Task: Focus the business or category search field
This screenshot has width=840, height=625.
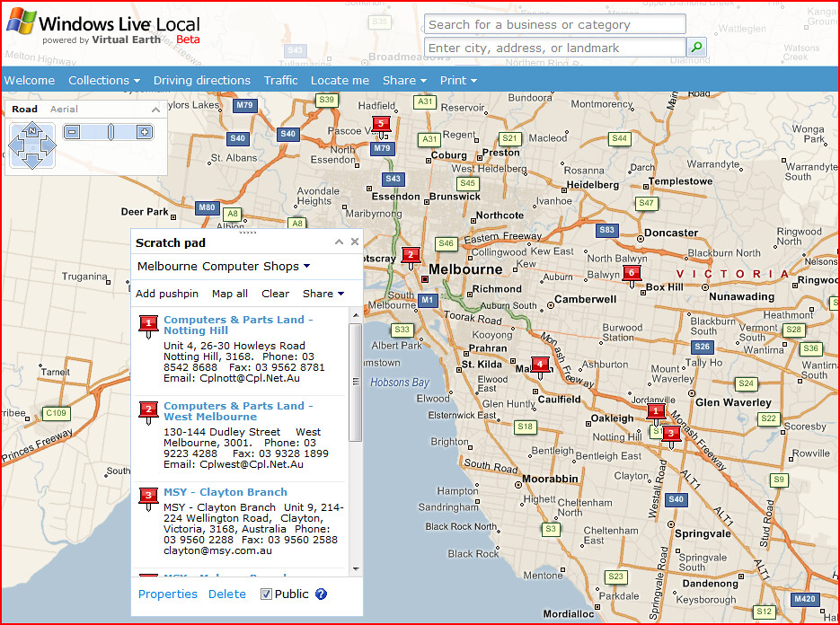Action: 555,24
